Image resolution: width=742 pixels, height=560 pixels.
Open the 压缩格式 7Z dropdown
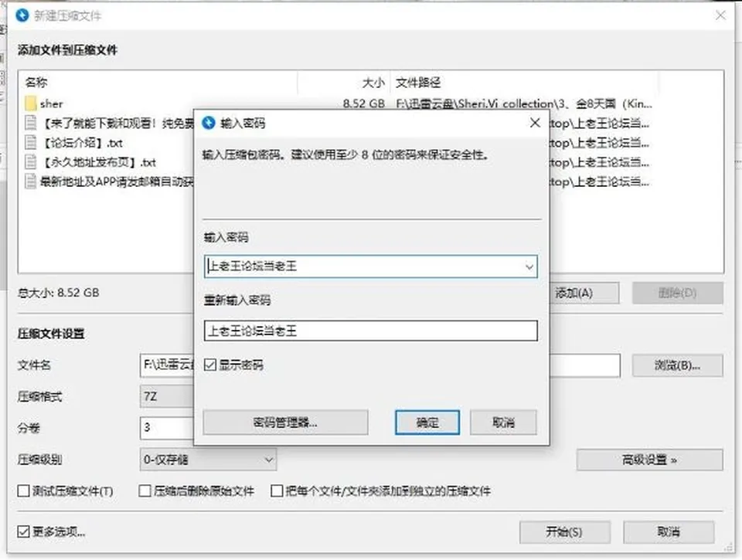coord(167,396)
